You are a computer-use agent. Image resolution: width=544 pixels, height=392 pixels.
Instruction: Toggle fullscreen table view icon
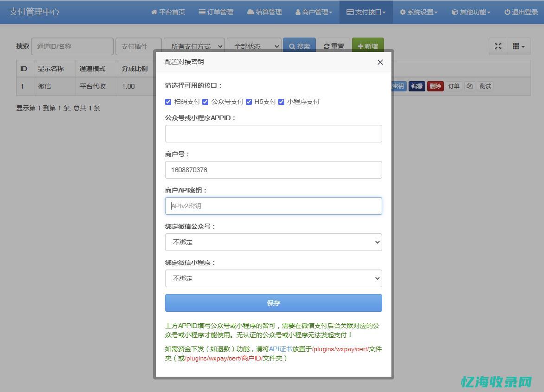tap(498, 46)
